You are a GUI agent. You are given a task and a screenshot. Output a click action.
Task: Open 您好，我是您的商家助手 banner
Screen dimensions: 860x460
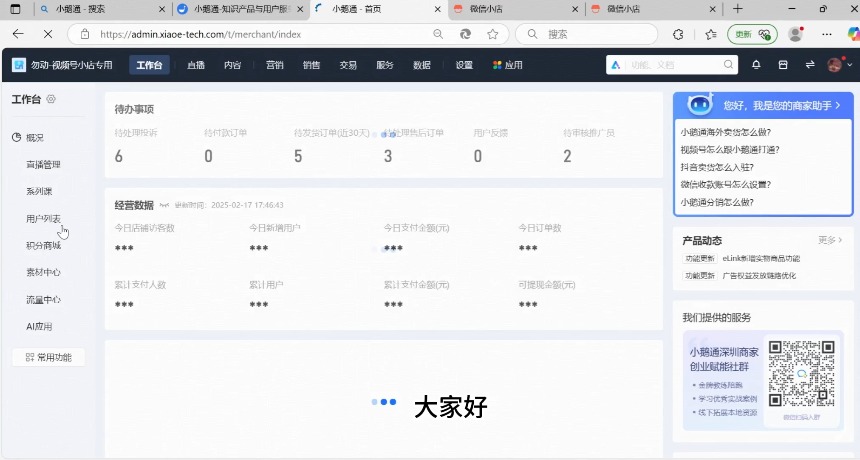[763, 105]
